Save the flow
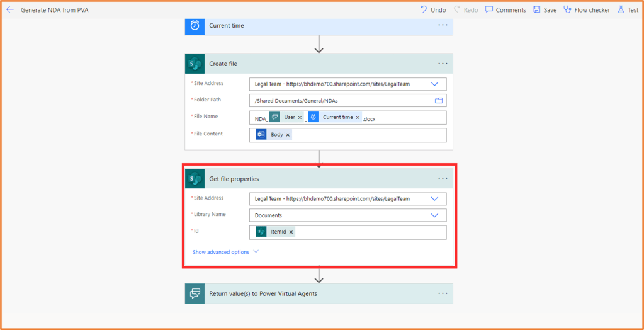 click(x=545, y=10)
